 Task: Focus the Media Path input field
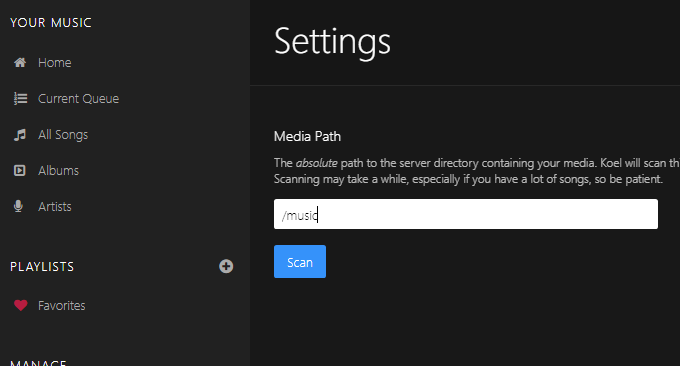coord(466,214)
